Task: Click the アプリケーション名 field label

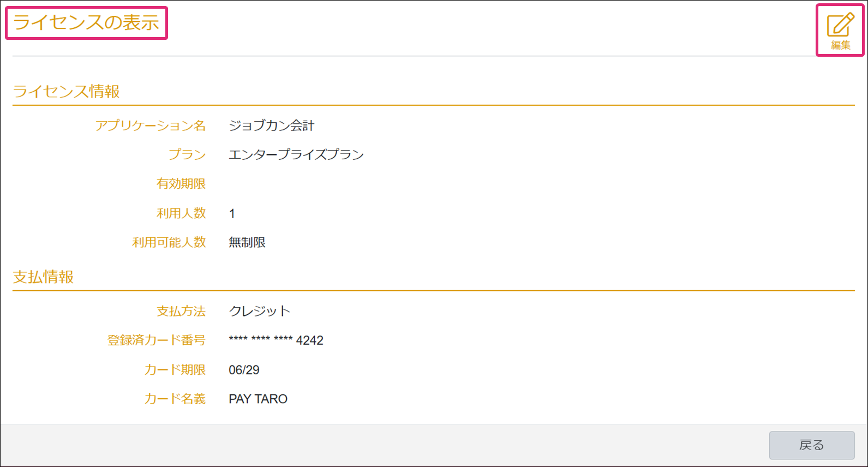Action: pos(151,125)
